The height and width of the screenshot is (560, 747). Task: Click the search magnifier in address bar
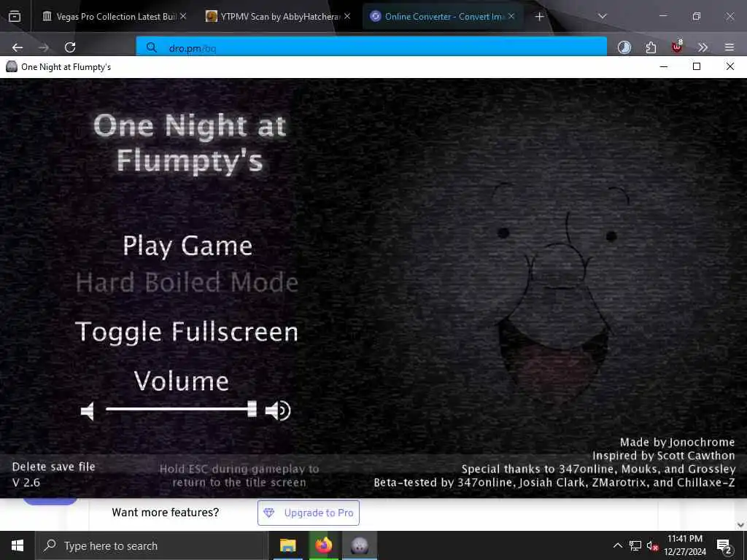coord(152,47)
